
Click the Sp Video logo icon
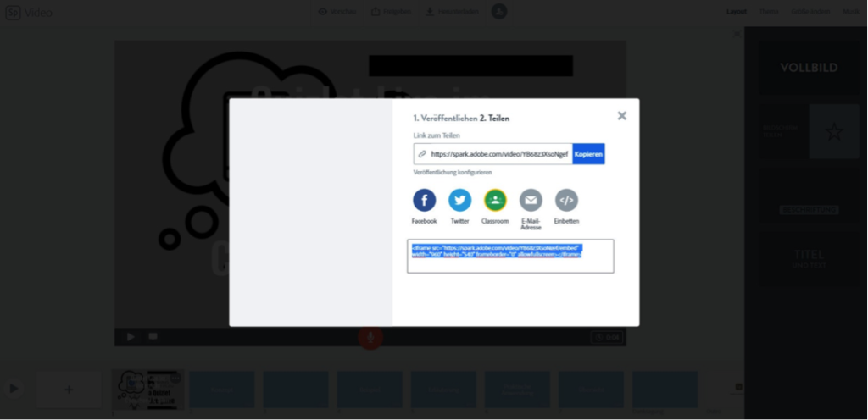[13, 12]
